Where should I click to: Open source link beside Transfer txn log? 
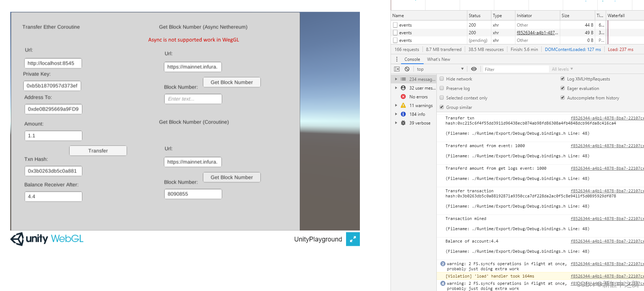click(x=607, y=118)
